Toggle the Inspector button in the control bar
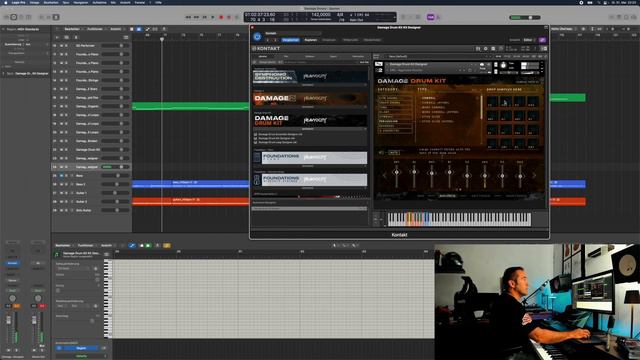 click(13, 17)
